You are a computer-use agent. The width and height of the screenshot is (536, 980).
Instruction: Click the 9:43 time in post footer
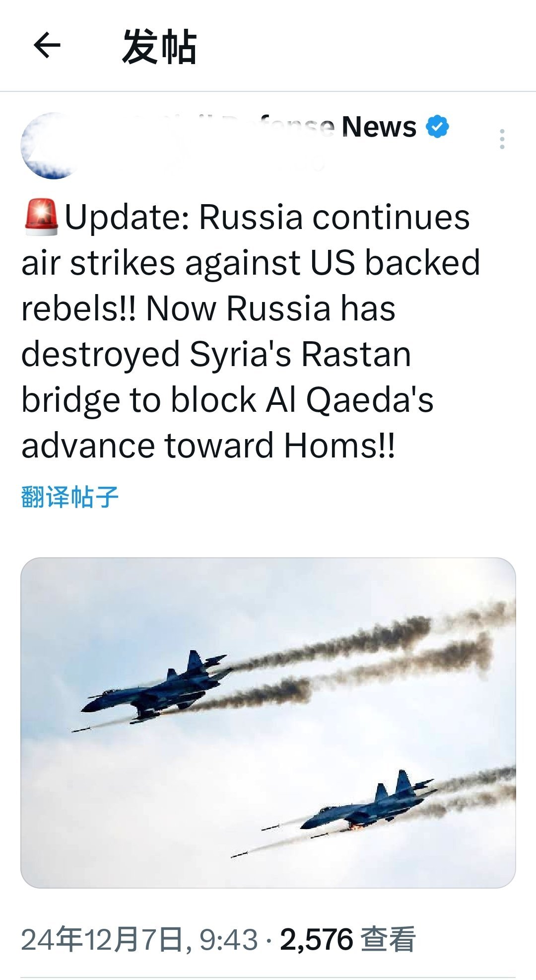[x=228, y=940]
